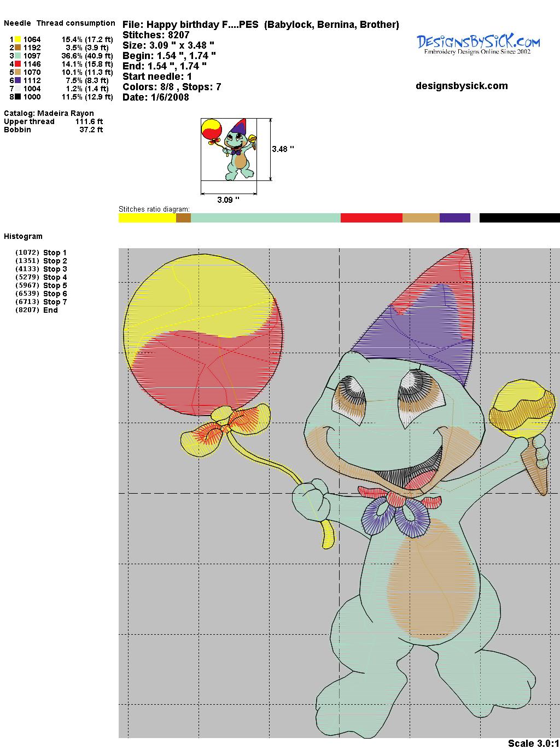This screenshot has height=749, width=560.
Task: Click Stop 7 histogram entry
Action: click(55, 302)
